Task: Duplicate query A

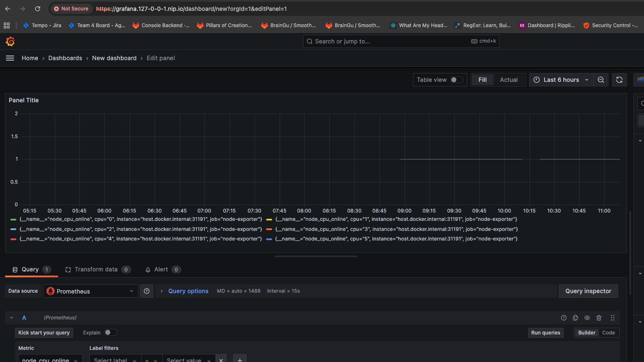Action: click(575, 318)
